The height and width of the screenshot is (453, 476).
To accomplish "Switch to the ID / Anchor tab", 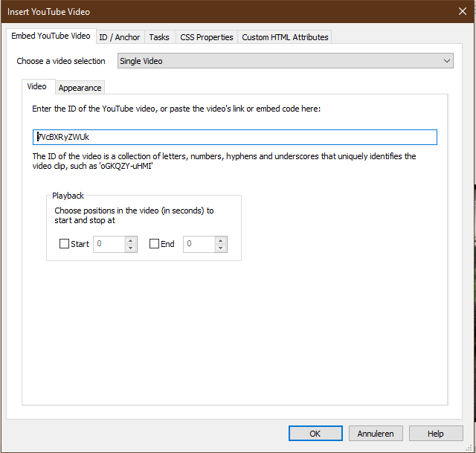I will click(119, 37).
